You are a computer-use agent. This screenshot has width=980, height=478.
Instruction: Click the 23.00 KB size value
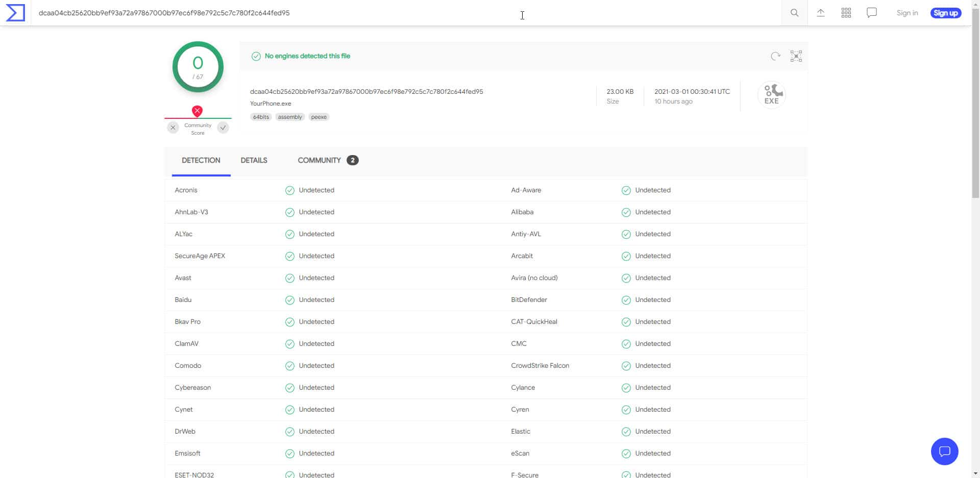620,92
